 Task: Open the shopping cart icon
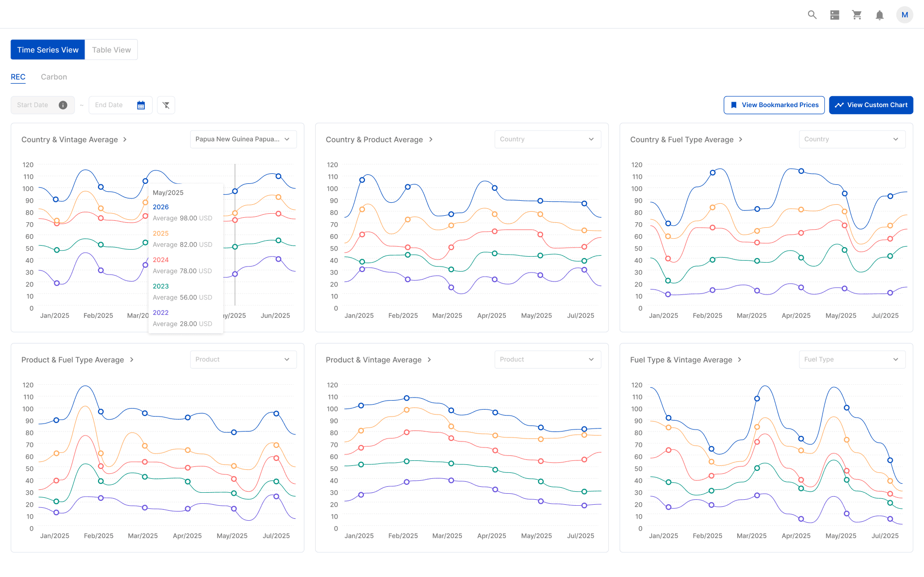pyautogui.click(x=857, y=14)
